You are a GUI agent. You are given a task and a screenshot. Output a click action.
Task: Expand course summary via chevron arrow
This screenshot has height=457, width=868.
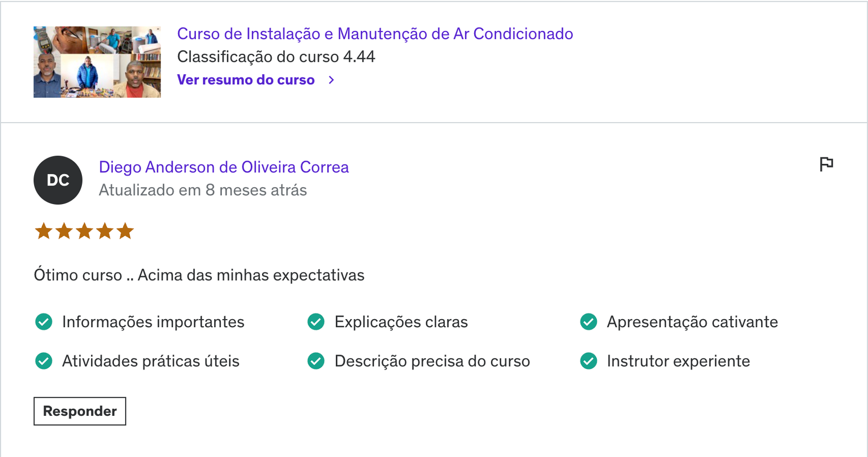(x=331, y=80)
